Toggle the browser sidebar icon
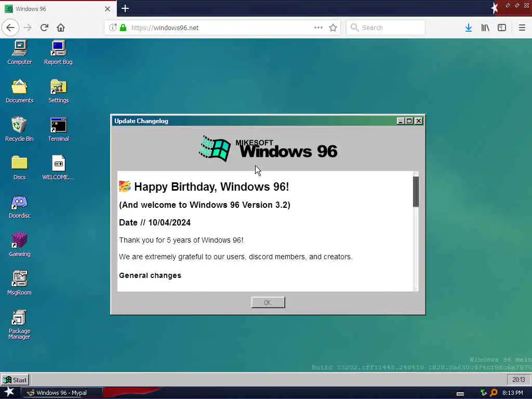This screenshot has width=532, height=399. coord(502,28)
